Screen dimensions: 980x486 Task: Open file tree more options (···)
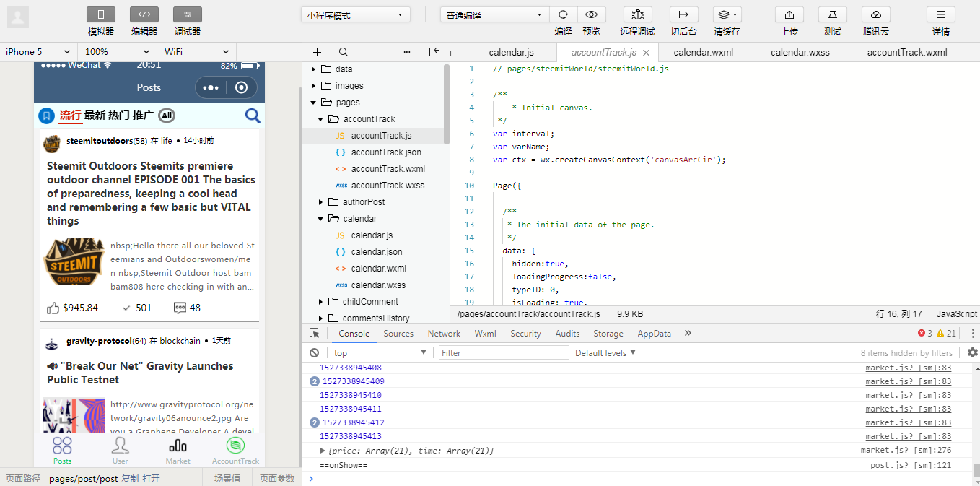(x=407, y=52)
